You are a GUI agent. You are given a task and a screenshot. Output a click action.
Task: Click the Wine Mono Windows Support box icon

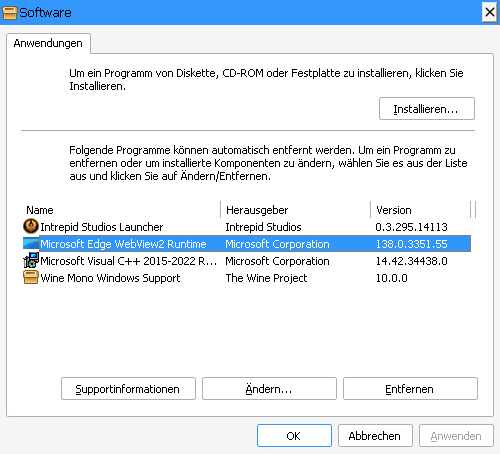pyautogui.click(x=31, y=277)
